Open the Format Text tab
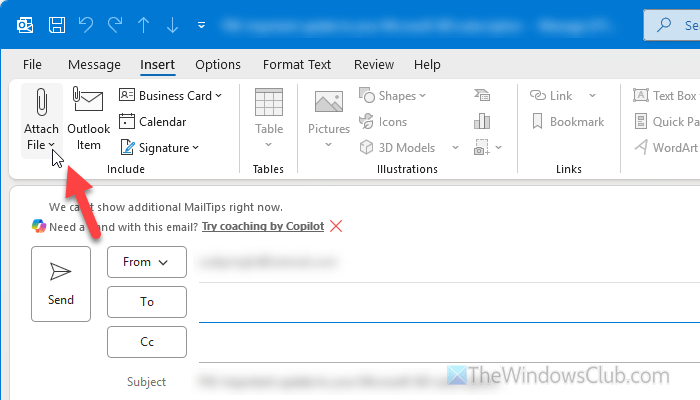 click(297, 65)
